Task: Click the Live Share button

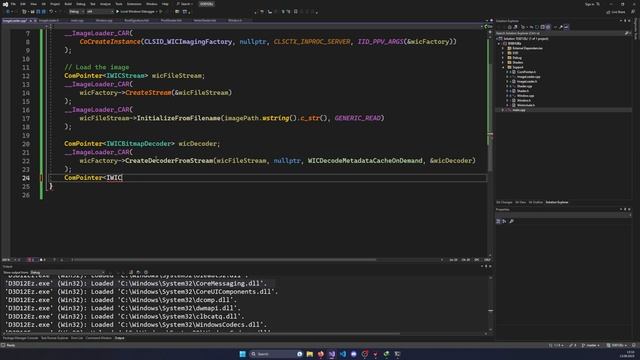Action: (616, 12)
